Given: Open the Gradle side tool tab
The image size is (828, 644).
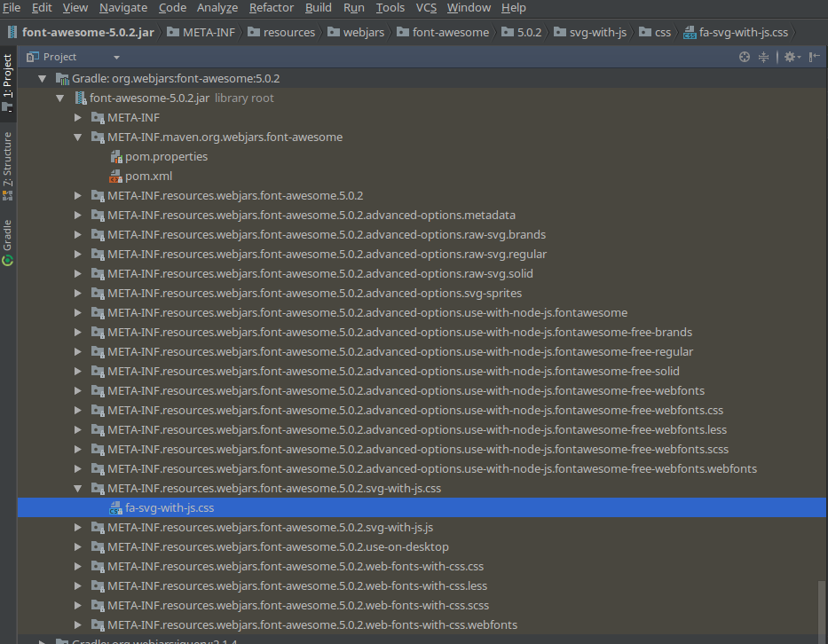Looking at the screenshot, I should (x=8, y=243).
